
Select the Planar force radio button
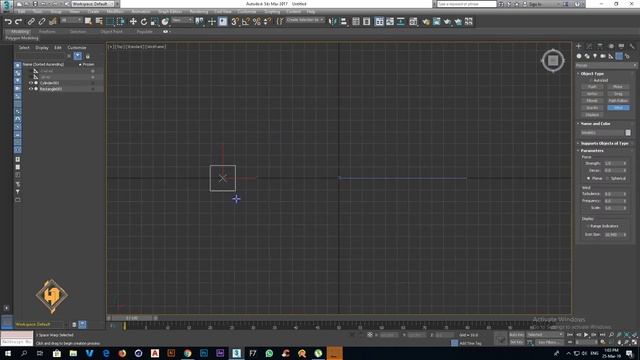click(589, 178)
